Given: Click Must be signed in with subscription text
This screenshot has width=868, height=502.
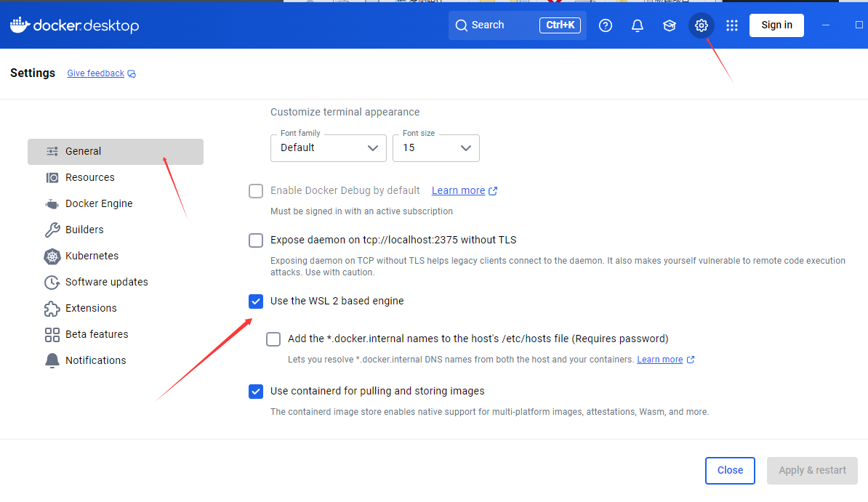Looking at the screenshot, I should tap(361, 211).
